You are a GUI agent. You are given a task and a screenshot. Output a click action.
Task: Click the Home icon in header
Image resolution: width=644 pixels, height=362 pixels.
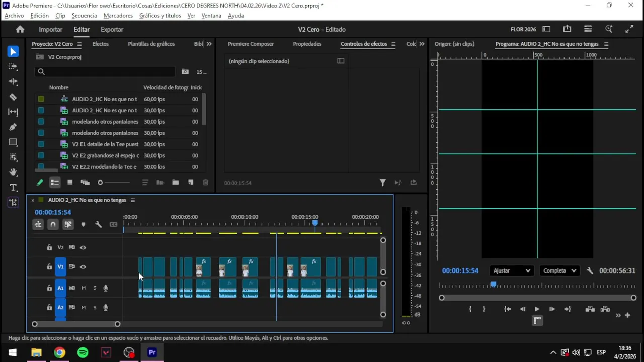click(x=20, y=29)
